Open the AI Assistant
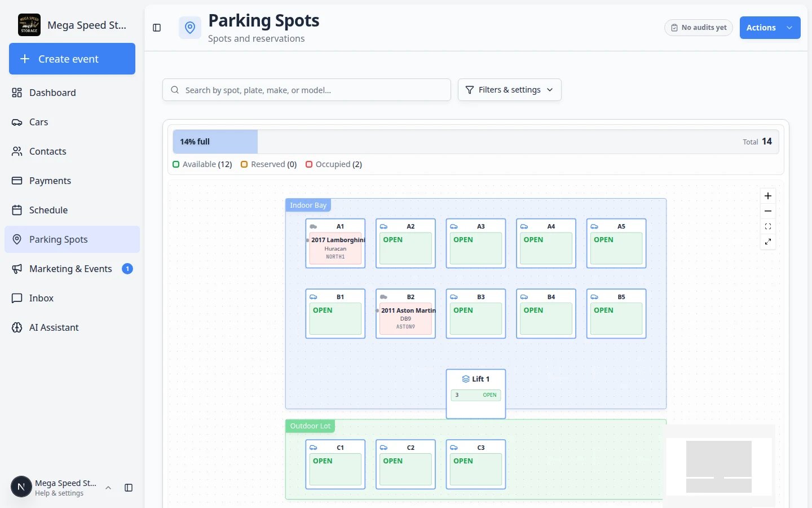Image resolution: width=812 pixels, height=508 pixels. click(72, 327)
